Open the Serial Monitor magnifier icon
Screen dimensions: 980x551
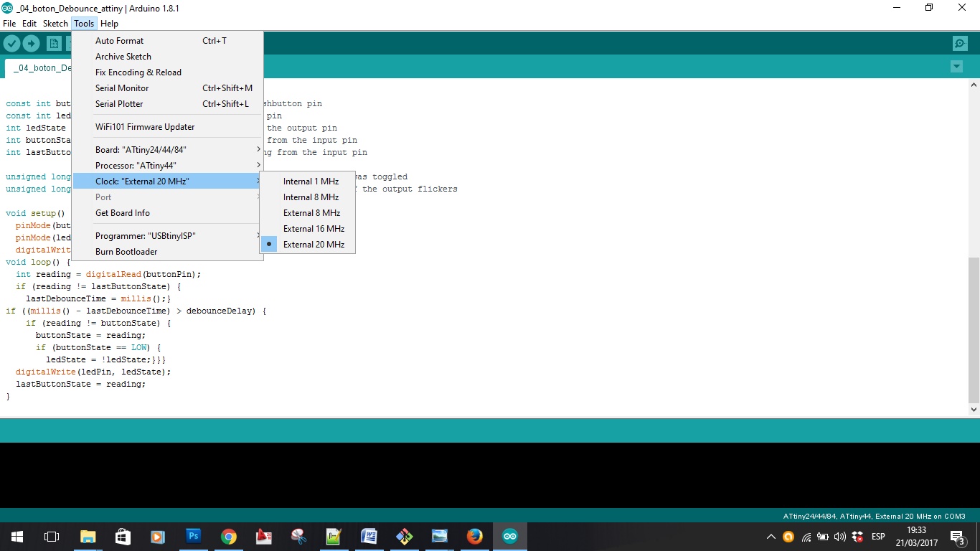960,44
